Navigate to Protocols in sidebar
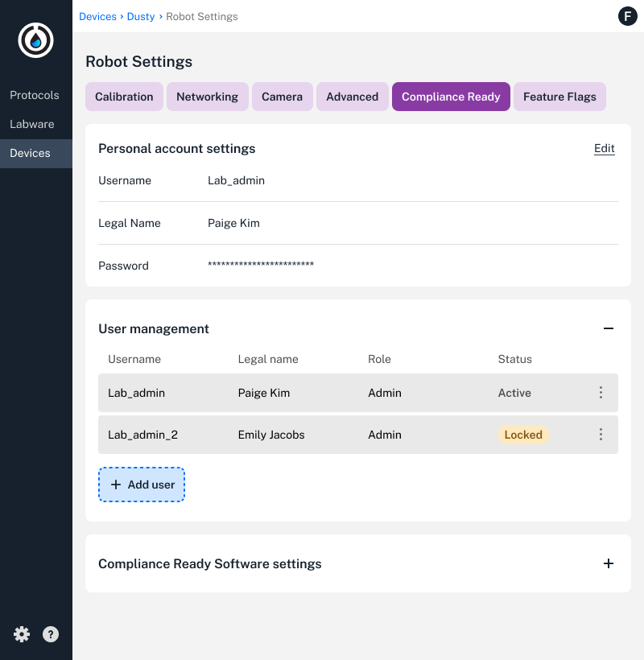The image size is (644, 660). (36, 95)
